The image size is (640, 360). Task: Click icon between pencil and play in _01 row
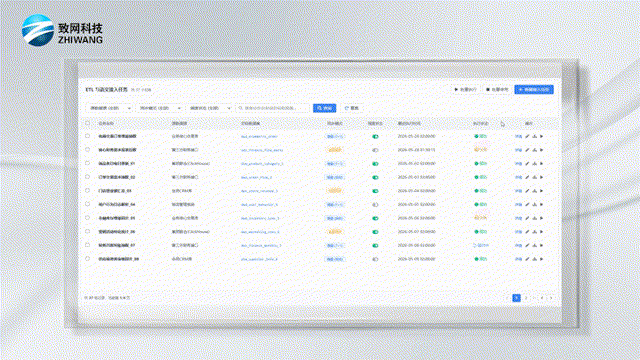(x=535, y=164)
